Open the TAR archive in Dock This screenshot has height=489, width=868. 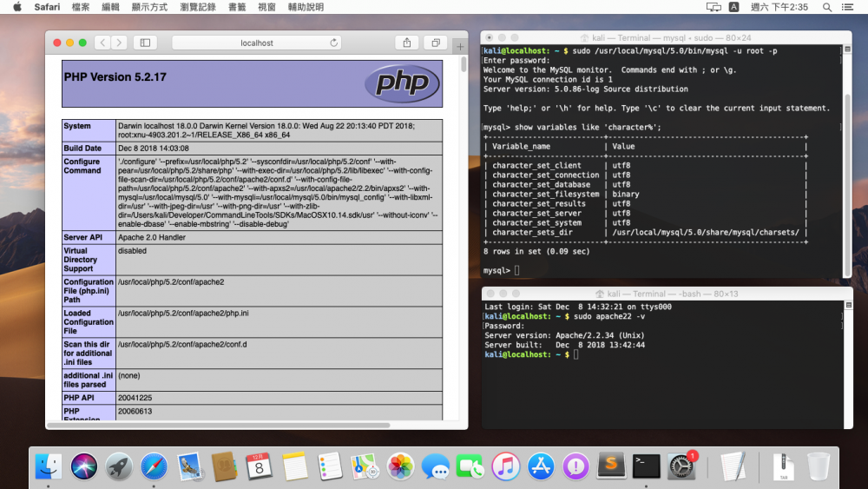point(783,466)
